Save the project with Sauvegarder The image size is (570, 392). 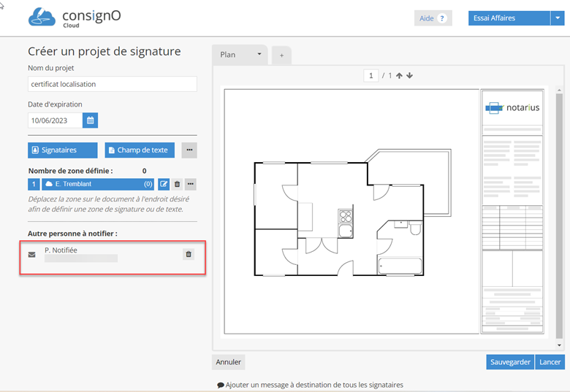510,362
